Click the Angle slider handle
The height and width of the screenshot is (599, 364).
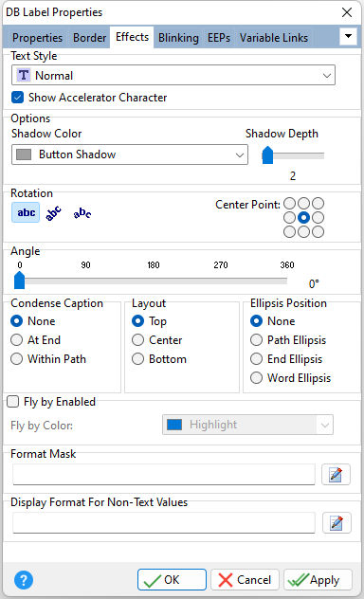point(20,281)
